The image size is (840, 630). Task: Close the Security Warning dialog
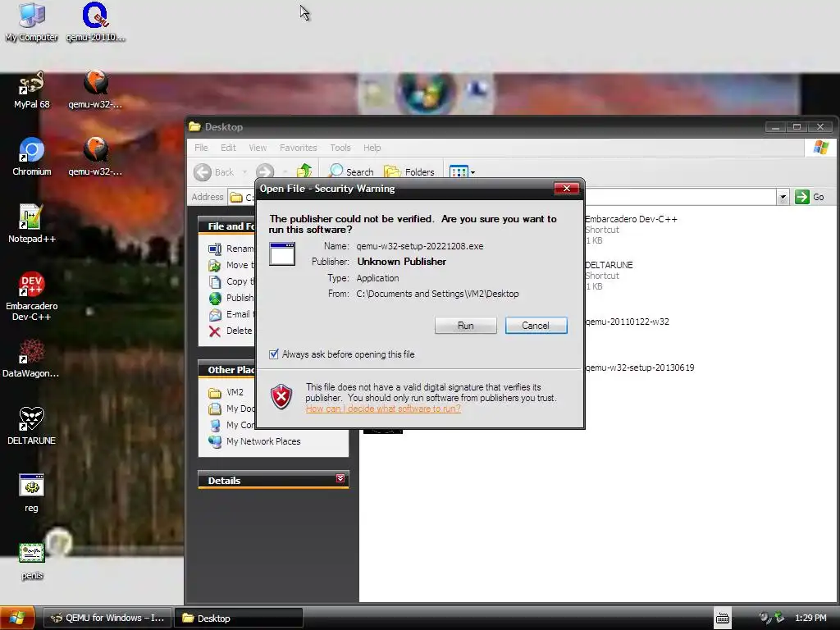566,189
